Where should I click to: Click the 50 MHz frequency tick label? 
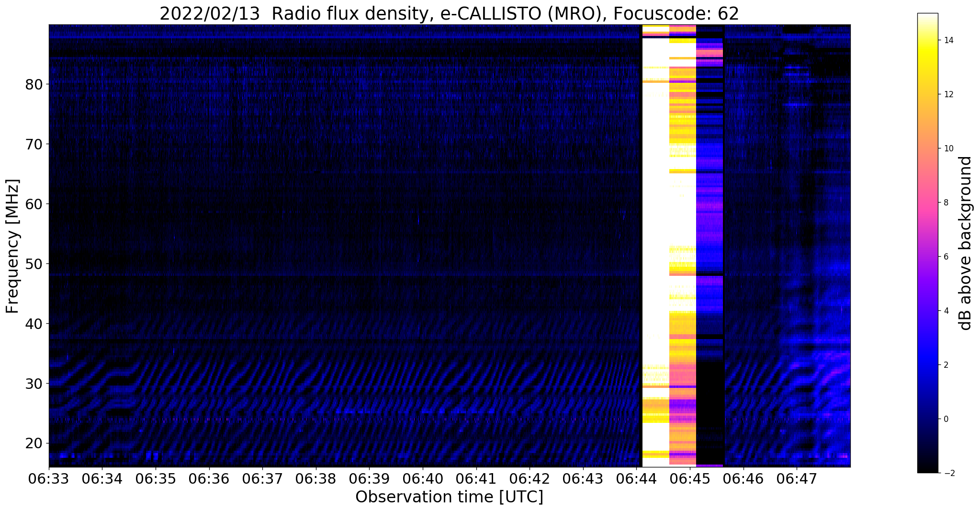coord(34,264)
